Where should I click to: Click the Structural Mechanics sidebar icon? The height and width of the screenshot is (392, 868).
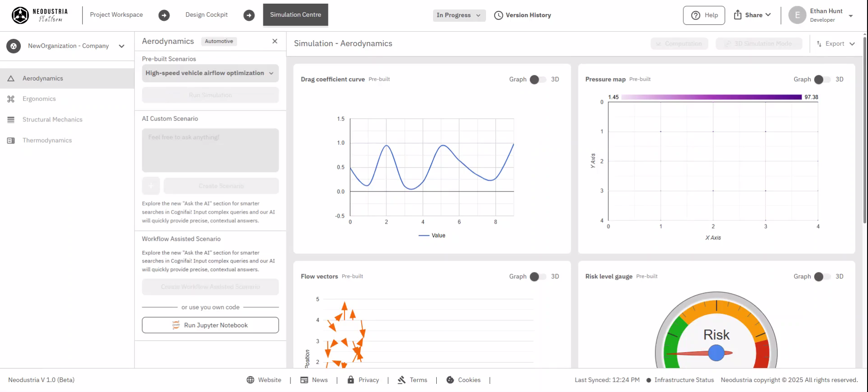[x=11, y=120]
